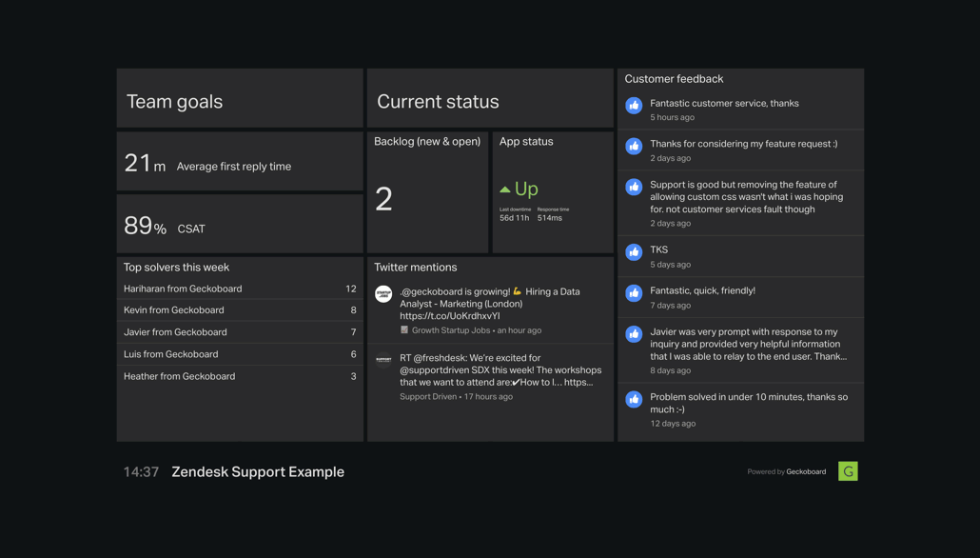
Task: Select the "Zendesk Support Example" dashboard title
Action: (x=258, y=471)
